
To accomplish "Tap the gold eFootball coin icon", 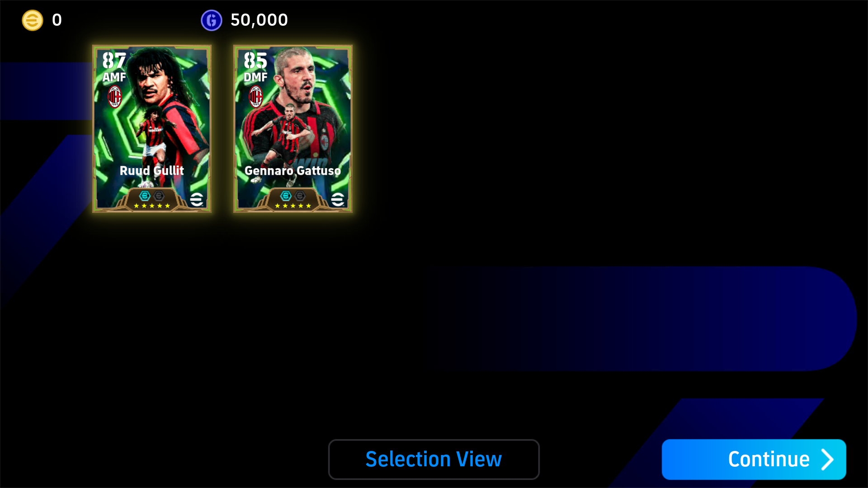I will pos(33,20).
